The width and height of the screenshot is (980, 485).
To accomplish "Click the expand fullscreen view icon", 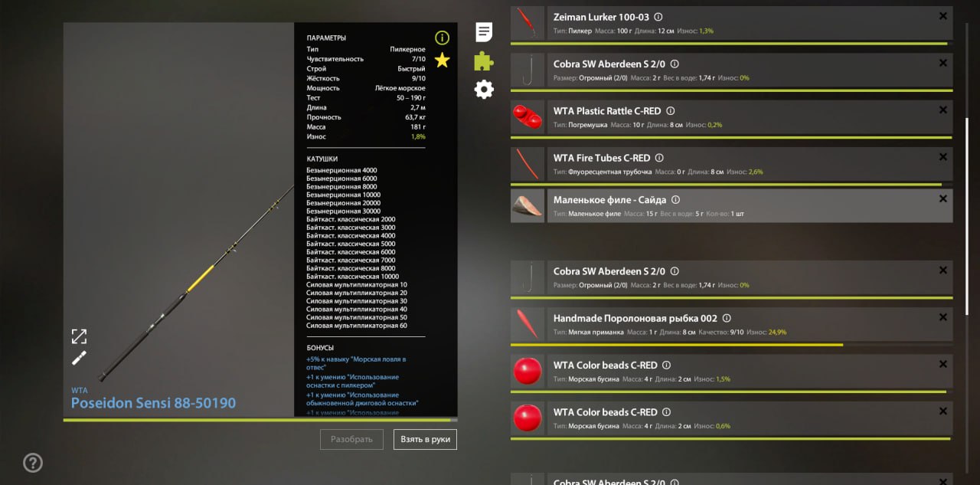I will (x=79, y=336).
